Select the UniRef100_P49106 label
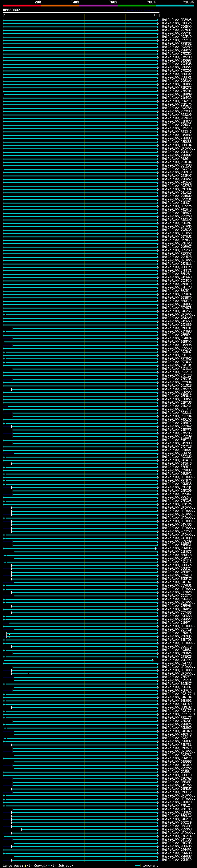 pyautogui.click(x=176, y=419)
